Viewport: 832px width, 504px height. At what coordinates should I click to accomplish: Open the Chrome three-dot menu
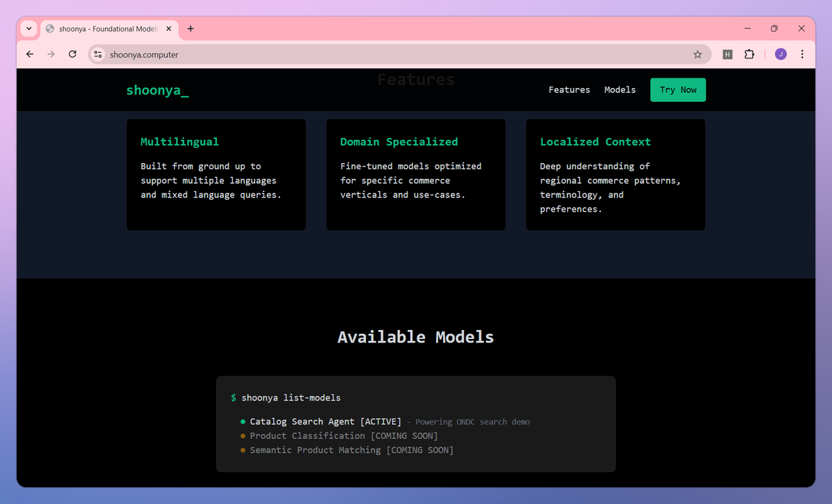tap(802, 54)
